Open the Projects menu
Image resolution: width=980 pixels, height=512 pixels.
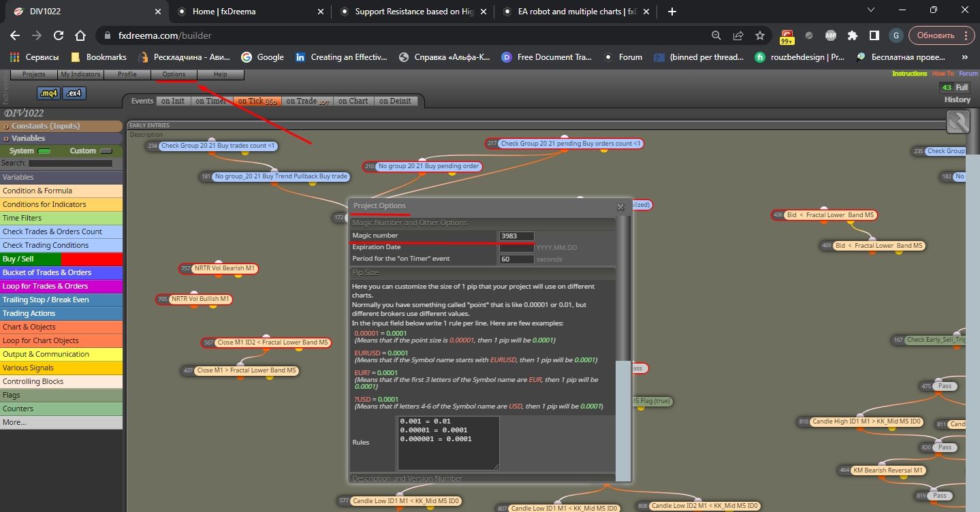click(34, 74)
